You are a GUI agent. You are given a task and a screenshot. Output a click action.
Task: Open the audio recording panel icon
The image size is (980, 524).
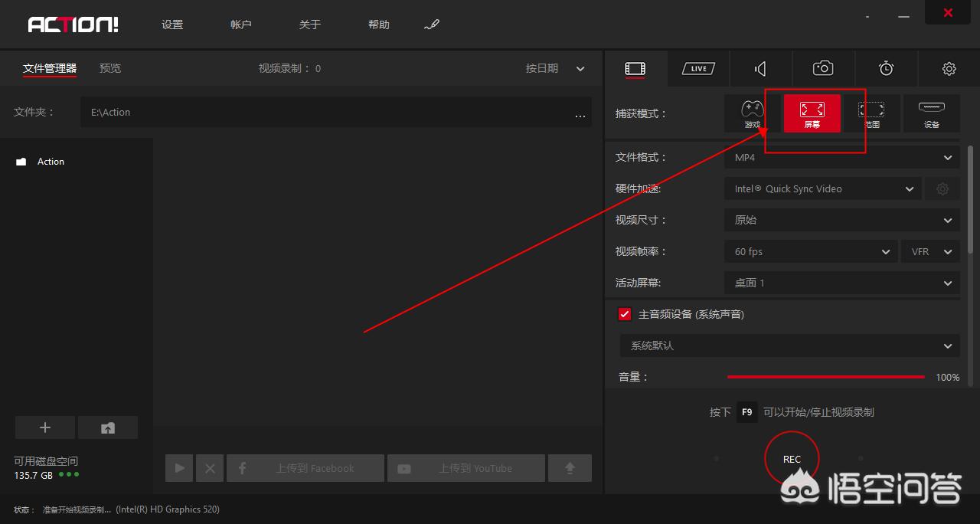759,68
